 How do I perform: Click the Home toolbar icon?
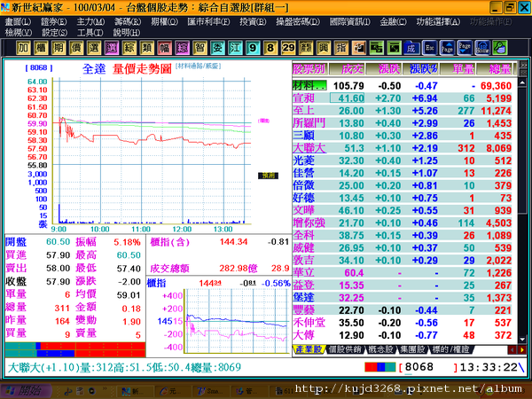pyautogui.click(x=482, y=48)
